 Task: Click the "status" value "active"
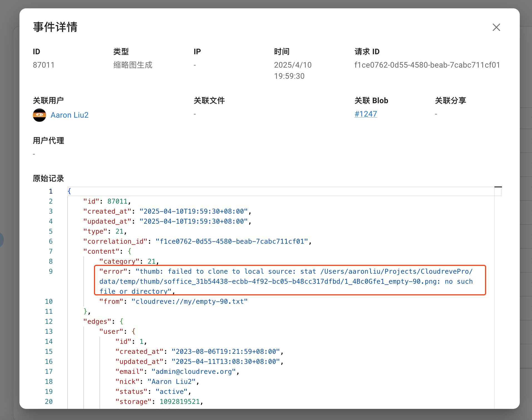171,392
